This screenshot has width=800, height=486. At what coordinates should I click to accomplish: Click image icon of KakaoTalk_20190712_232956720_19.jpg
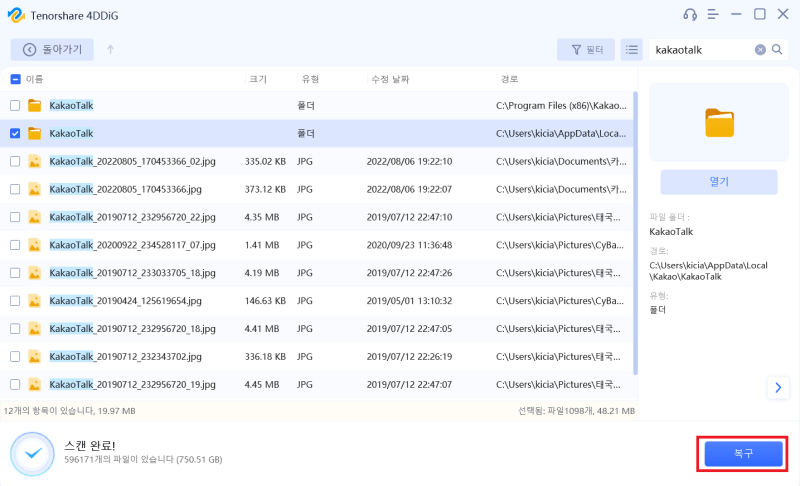(x=35, y=385)
